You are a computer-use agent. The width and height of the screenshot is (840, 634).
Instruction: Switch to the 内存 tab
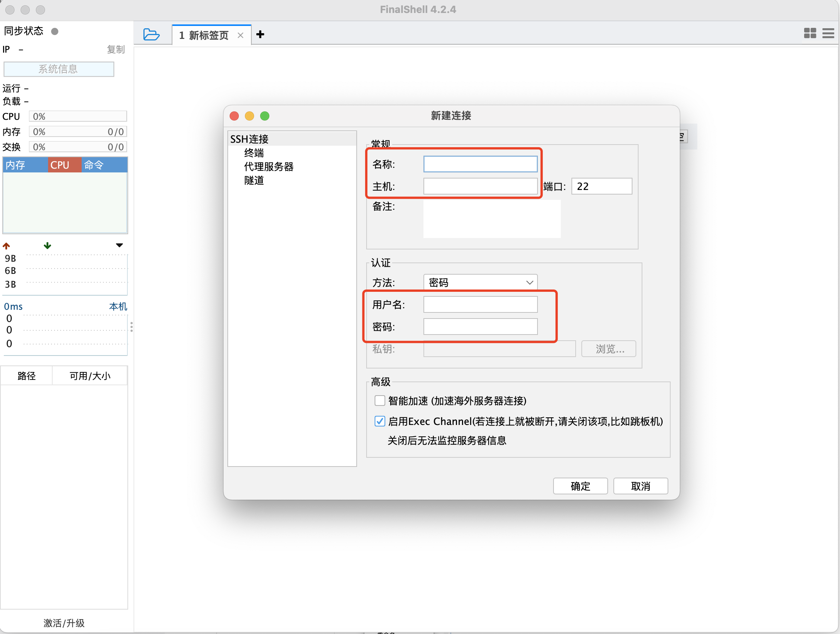(25, 165)
